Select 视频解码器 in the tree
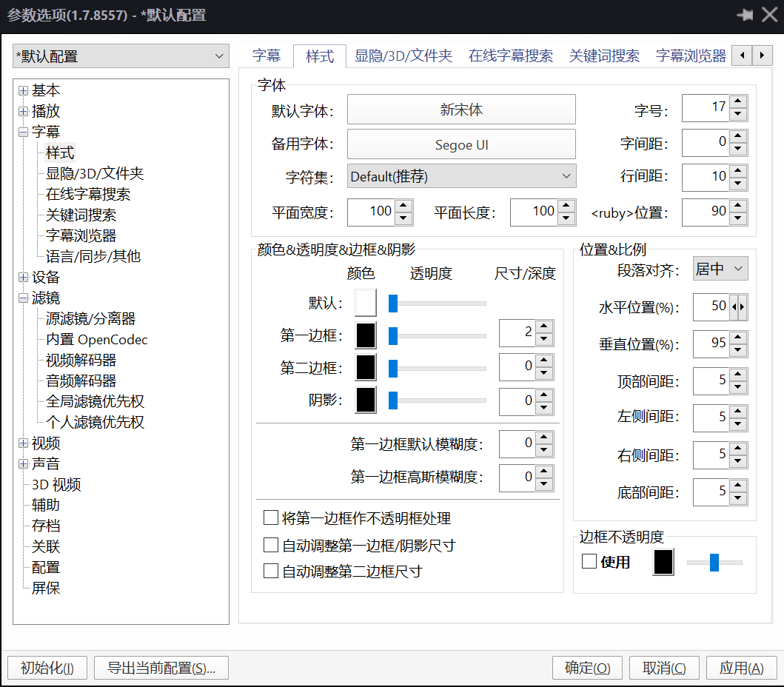 (81, 360)
